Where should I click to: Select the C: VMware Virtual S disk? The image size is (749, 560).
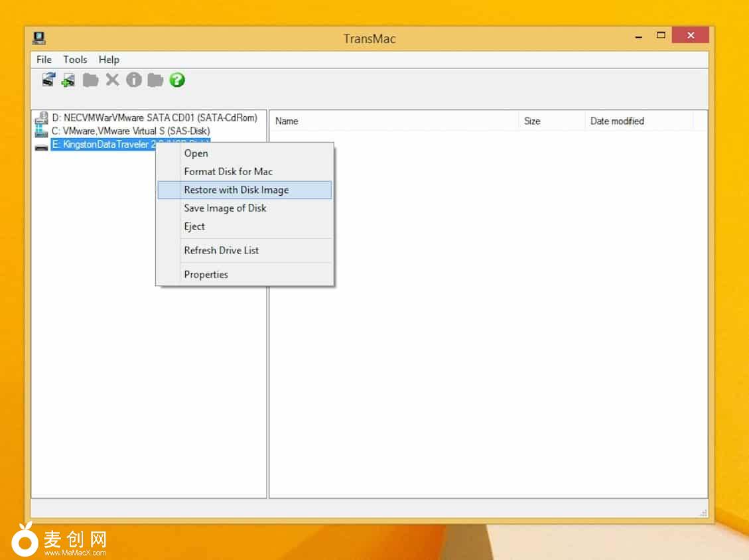(130, 131)
